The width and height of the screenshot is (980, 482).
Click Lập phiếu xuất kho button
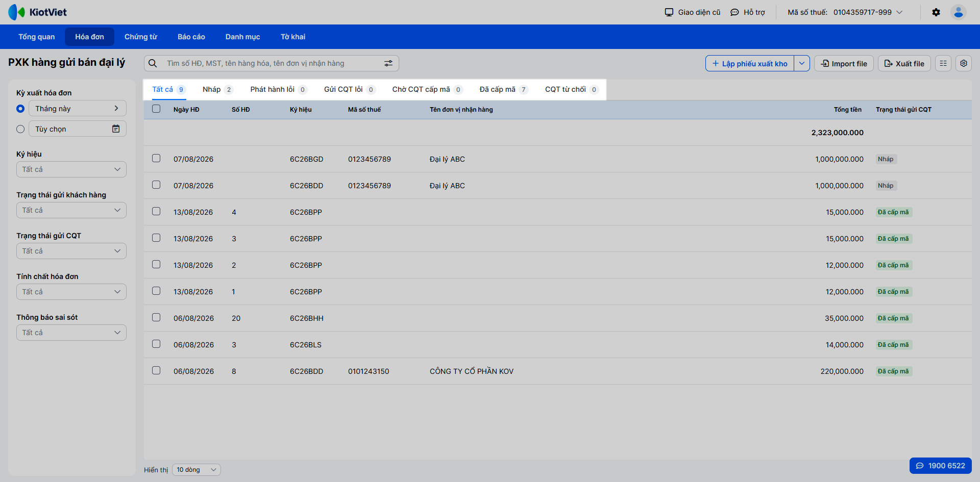tap(750, 63)
